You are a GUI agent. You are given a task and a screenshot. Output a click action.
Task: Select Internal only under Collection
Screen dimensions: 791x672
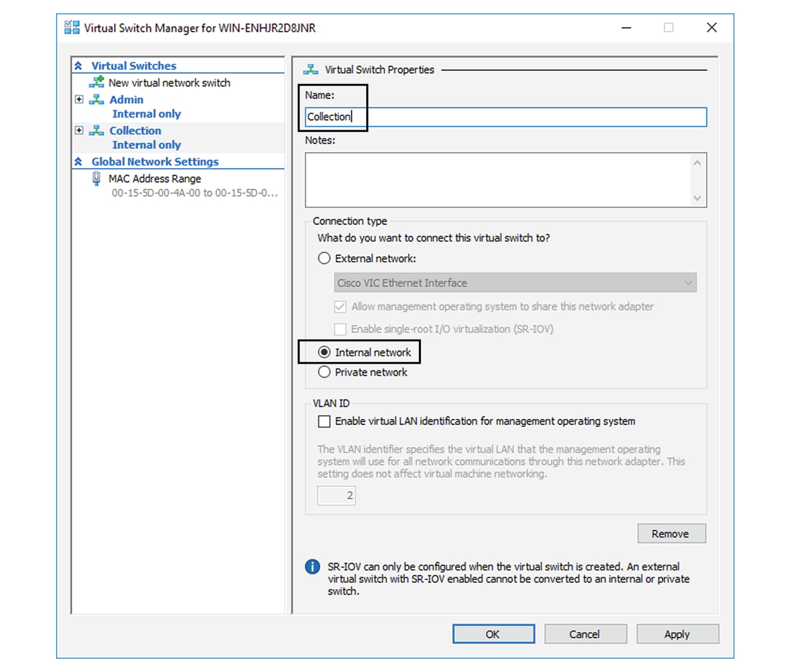coord(146,145)
